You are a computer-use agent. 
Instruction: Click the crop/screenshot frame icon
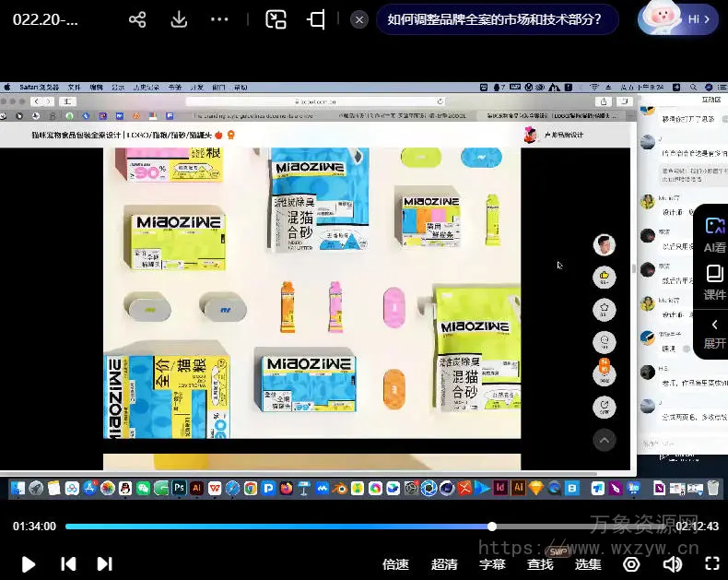316,19
